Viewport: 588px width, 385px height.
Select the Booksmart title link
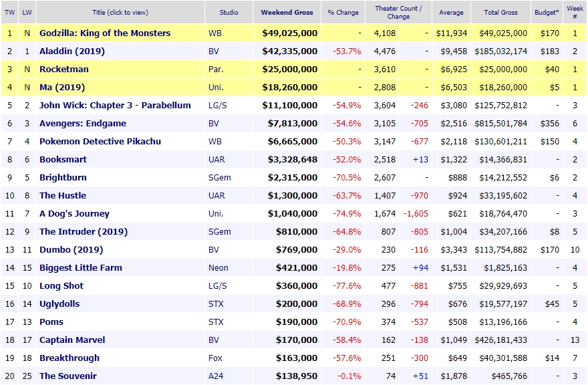(63, 159)
